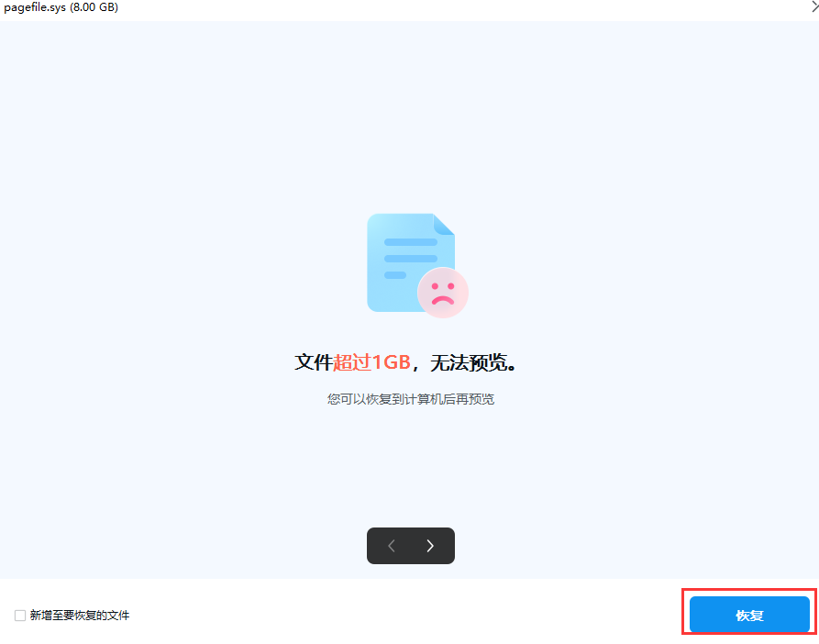Check the add-to-recovery-list option

tap(19, 615)
